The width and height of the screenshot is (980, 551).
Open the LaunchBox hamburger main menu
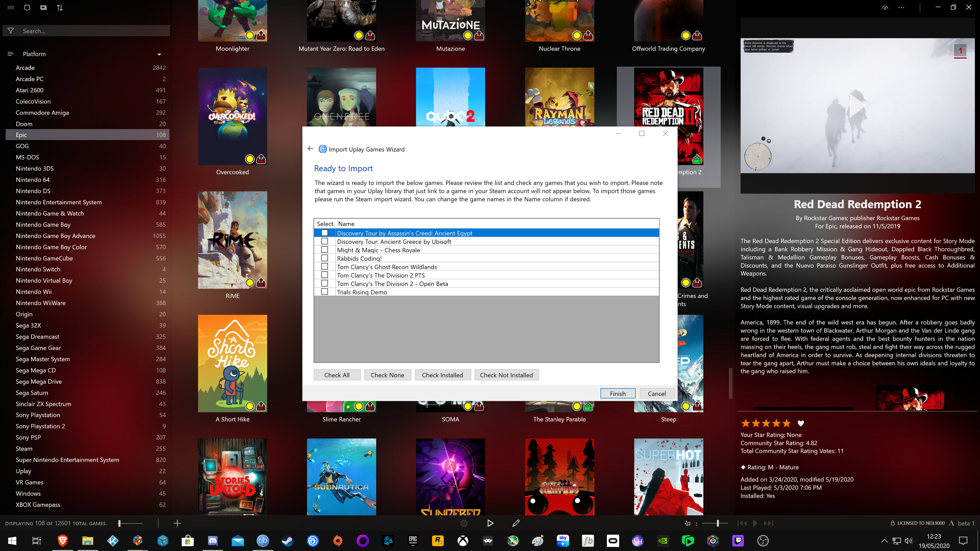click(x=11, y=8)
